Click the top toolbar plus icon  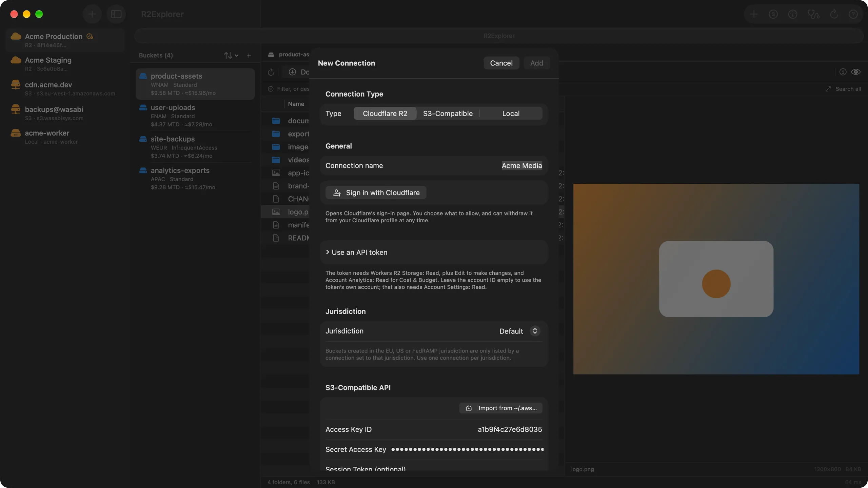point(753,14)
